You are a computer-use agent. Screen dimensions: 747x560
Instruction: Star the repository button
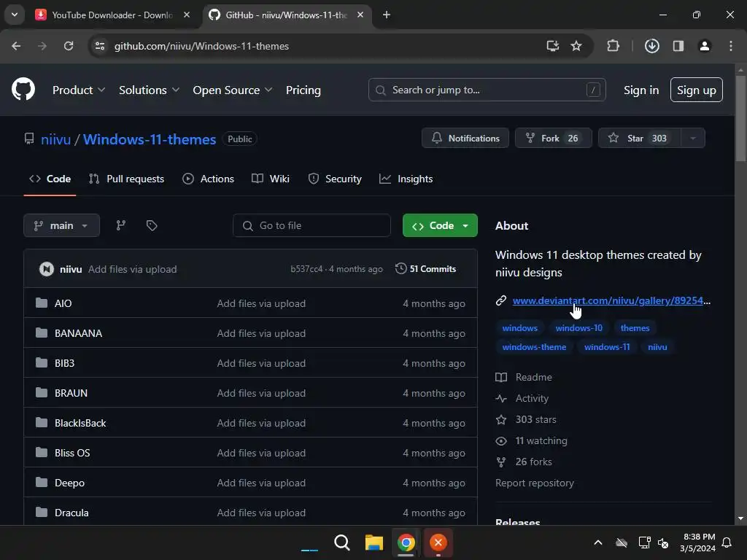[640, 138]
